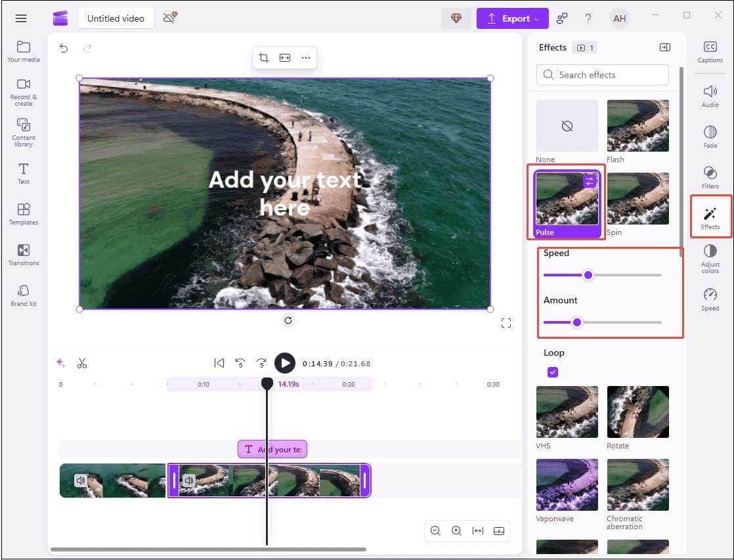734x560 pixels.
Task: Open the Audio panel in the right sidebar
Action: pyautogui.click(x=710, y=95)
